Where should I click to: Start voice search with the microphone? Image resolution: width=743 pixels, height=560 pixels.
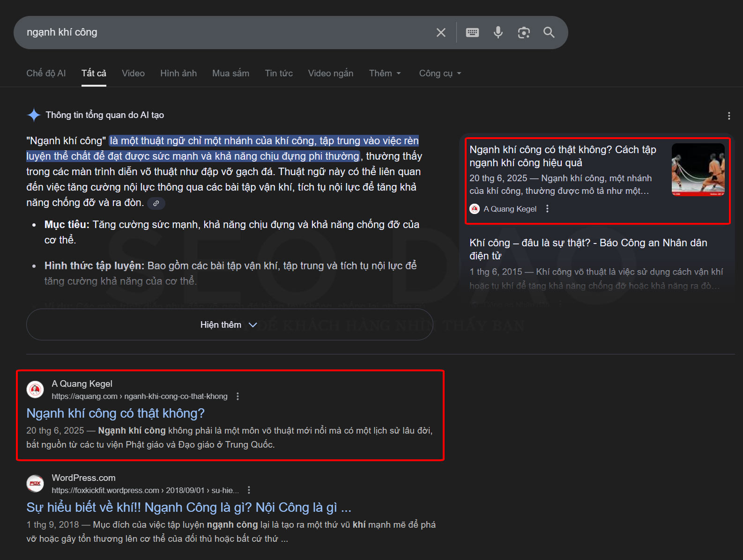(x=498, y=32)
